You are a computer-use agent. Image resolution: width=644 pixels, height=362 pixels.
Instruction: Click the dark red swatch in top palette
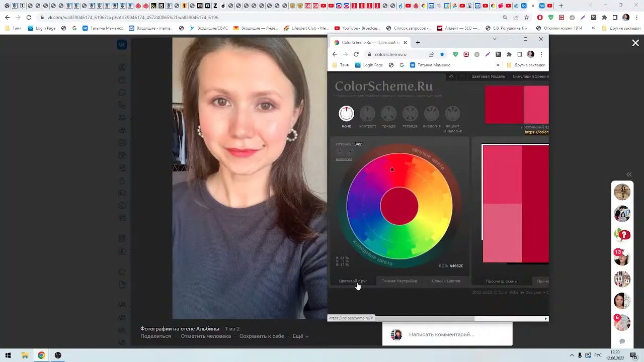click(504, 105)
